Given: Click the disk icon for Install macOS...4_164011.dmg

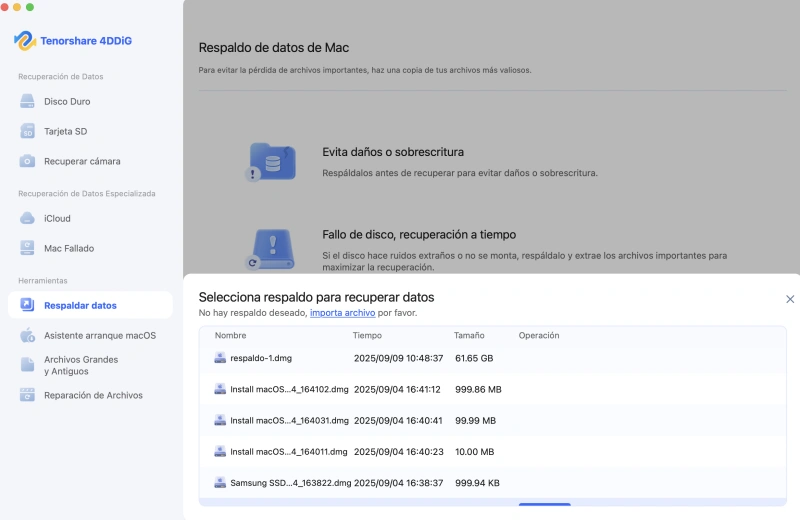Looking at the screenshot, I should pyautogui.click(x=220, y=451).
